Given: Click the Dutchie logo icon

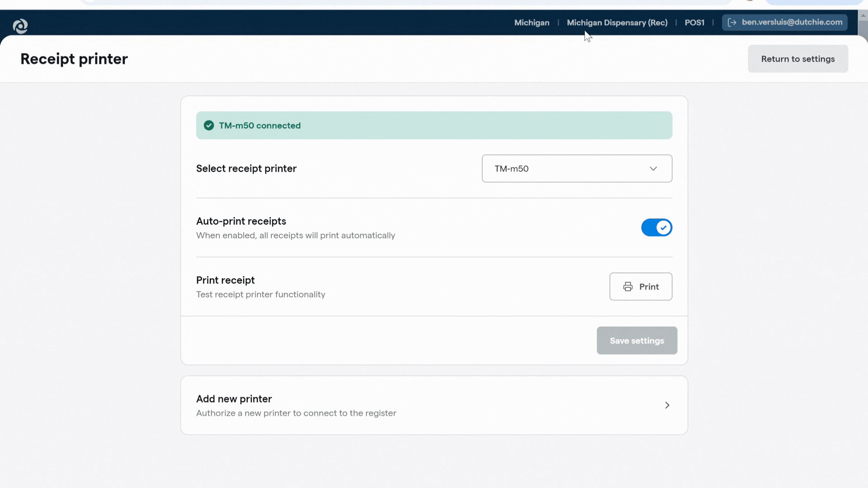Looking at the screenshot, I should click(x=20, y=26).
